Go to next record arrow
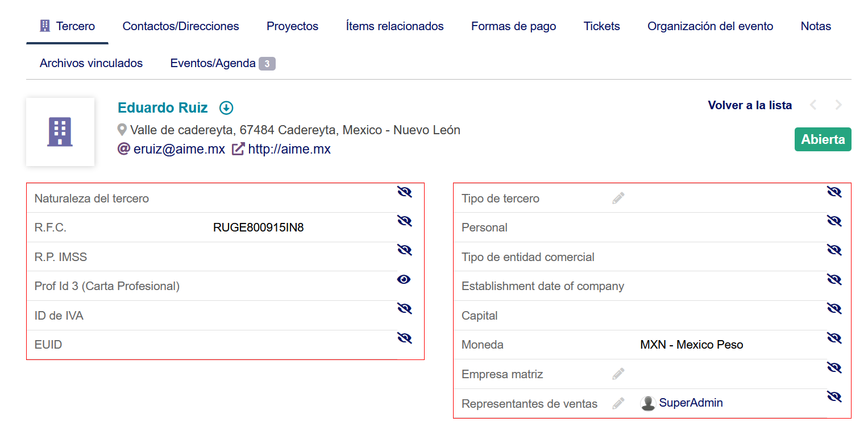 (x=838, y=105)
